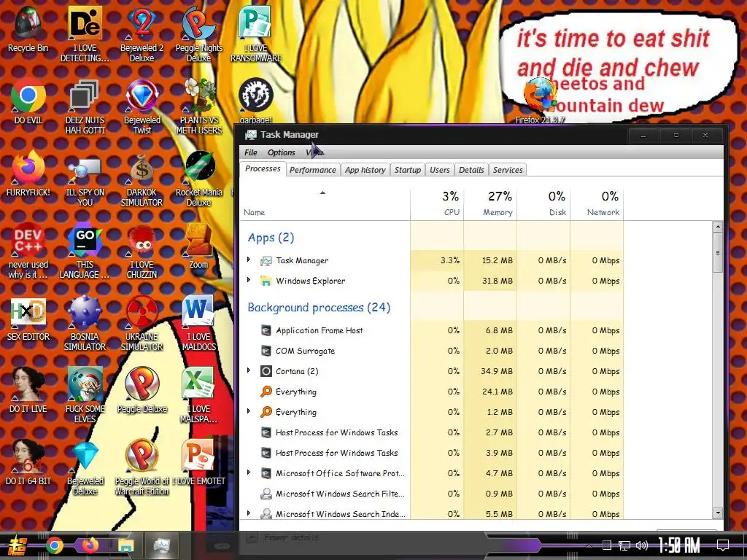Sort processes by Network column
This screenshot has width=747, height=560.
click(597, 204)
